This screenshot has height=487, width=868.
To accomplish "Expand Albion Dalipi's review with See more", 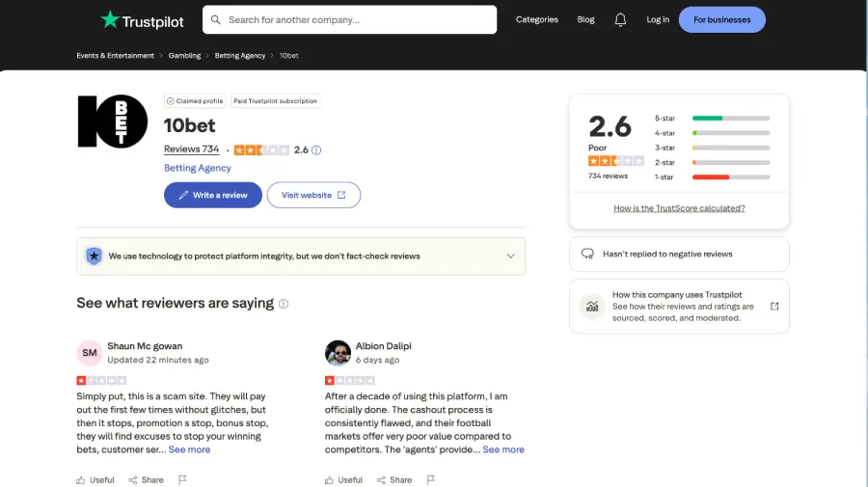I will [503, 449].
